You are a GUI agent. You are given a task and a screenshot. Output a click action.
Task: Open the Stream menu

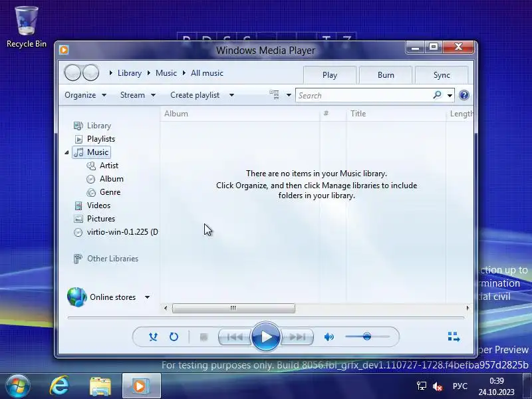pyautogui.click(x=138, y=95)
